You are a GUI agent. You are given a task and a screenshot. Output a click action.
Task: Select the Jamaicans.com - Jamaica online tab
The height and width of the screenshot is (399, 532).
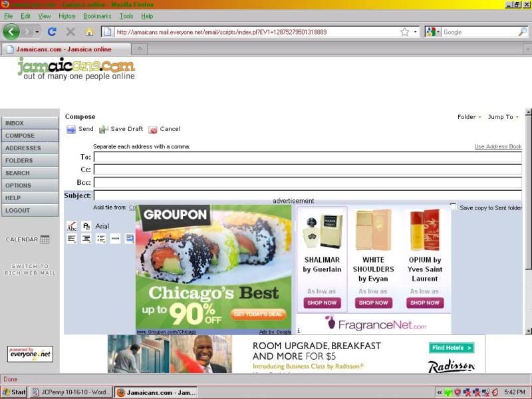(x=66, y=49)
